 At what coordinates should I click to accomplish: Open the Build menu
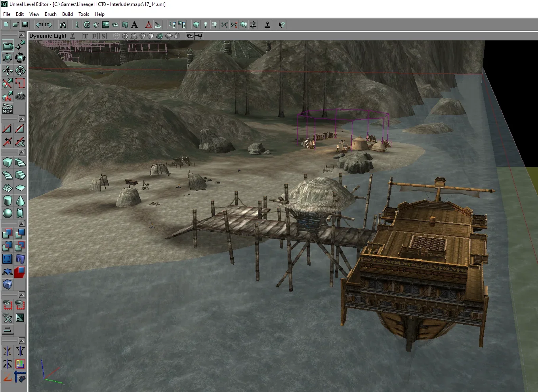point(67,14)
